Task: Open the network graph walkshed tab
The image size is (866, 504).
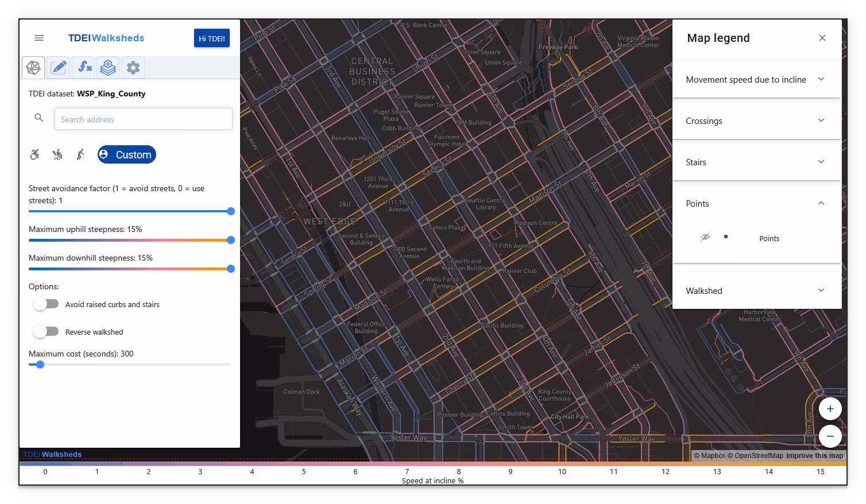Action: pos(33,68)
